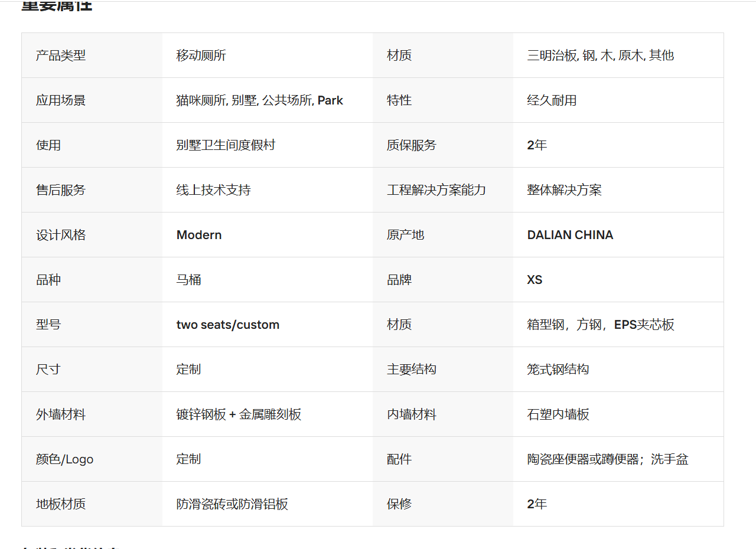Select '定制' value in 尺寸 row

pyautogui.click(x=189, y=370)
